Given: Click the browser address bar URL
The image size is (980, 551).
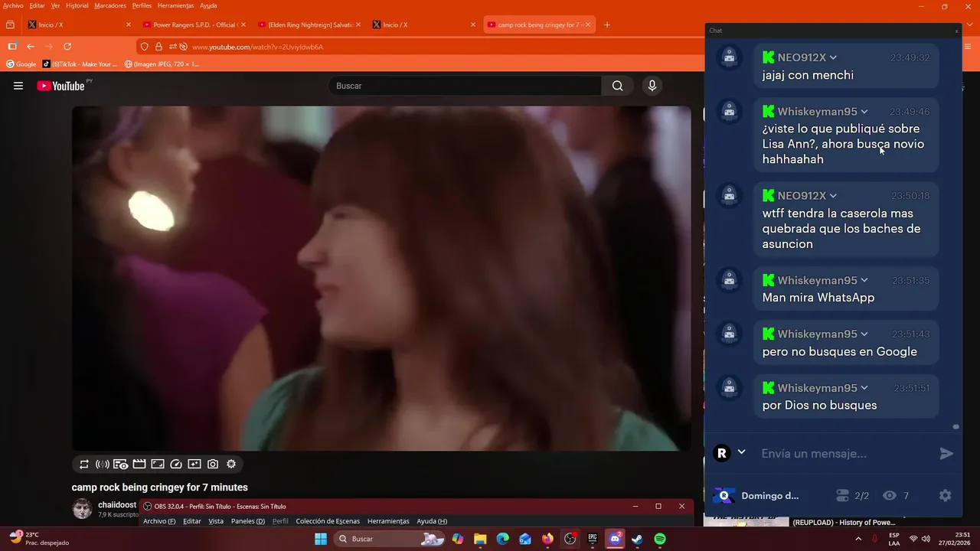Looking at the screenshot, I should coord(257,47).
